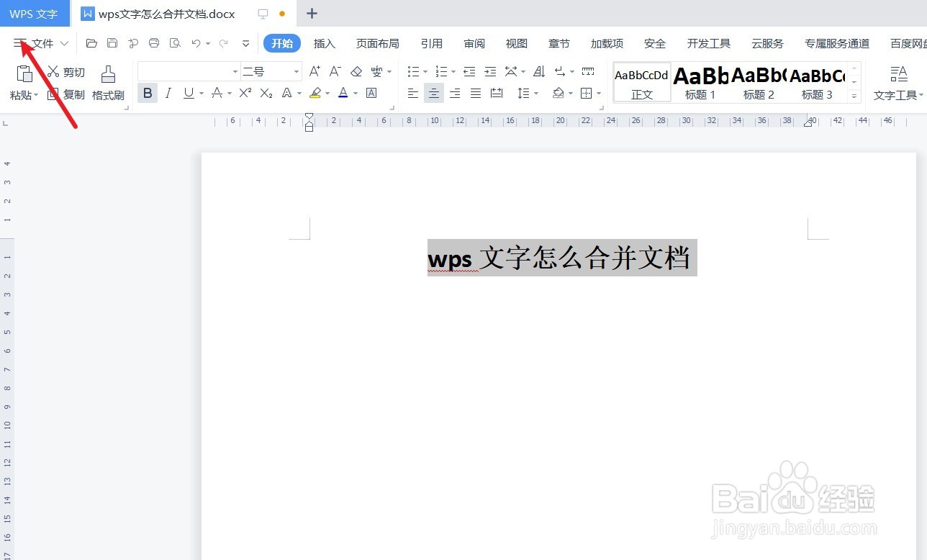Copy selection with 复制
The image size is (927, 560).
(x=66, y=94)
